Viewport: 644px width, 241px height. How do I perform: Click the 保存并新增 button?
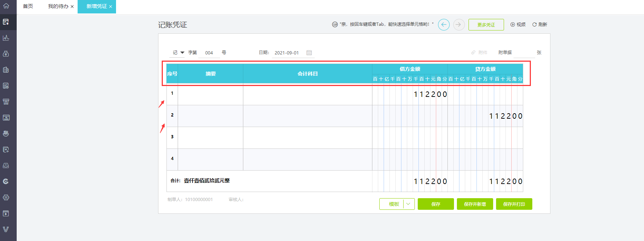475,204
